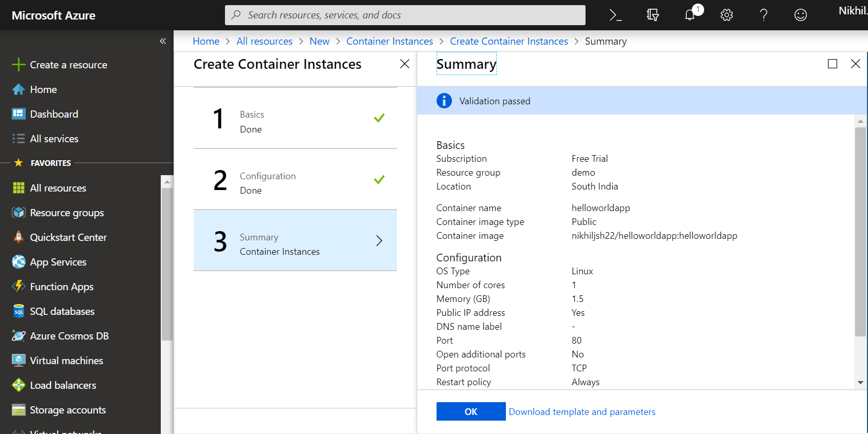The image size is (868, 434).
Task: Open Cloud Shell from the top bar
Action: click(x=615, y=15)
